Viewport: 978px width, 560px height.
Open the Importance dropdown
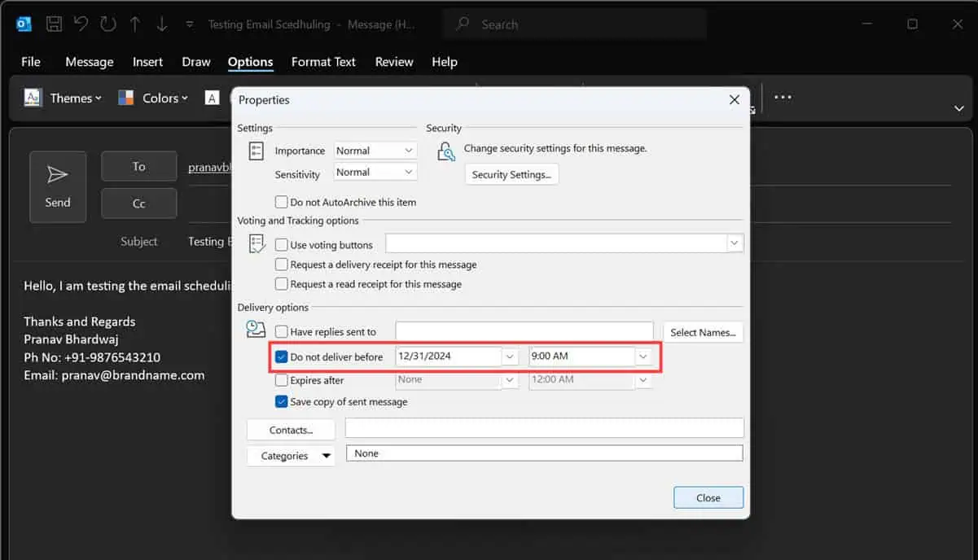pyautogui.click(x=375, y=151)
